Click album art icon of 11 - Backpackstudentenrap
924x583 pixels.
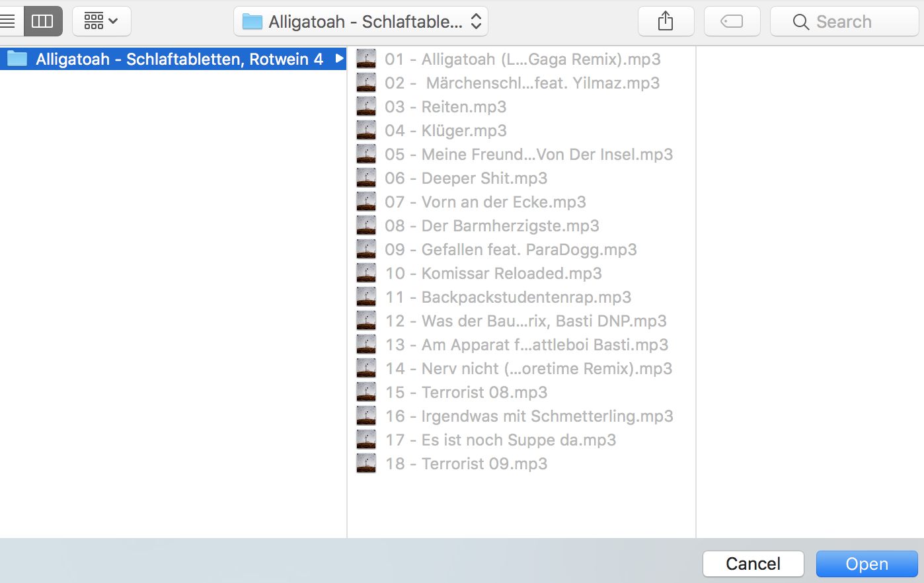pos(366,297)
